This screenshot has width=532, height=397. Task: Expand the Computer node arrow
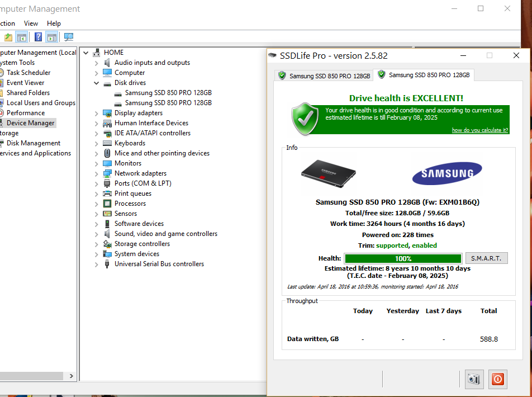96,73
